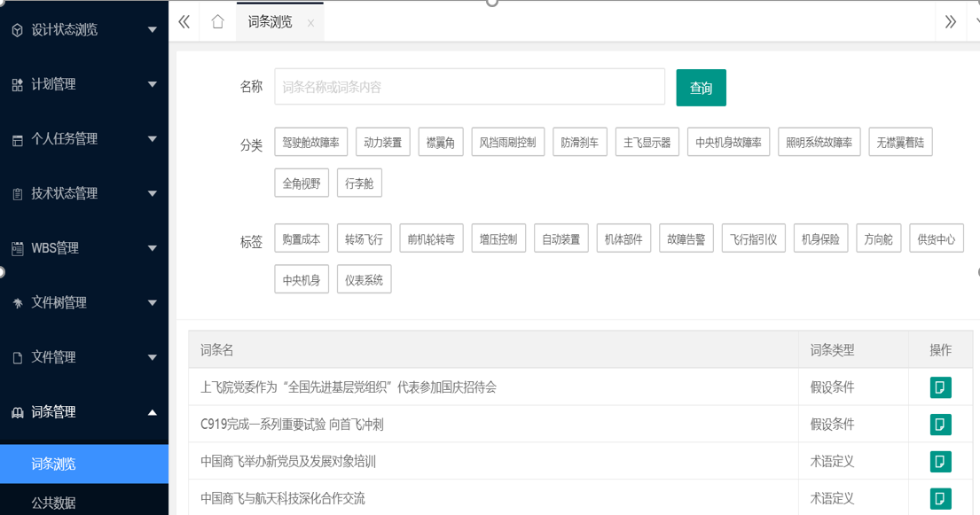Viewport: 980px width, 515px height.
Task: Expand the WBS管理 menu section
Action: [x=83, y=248]
